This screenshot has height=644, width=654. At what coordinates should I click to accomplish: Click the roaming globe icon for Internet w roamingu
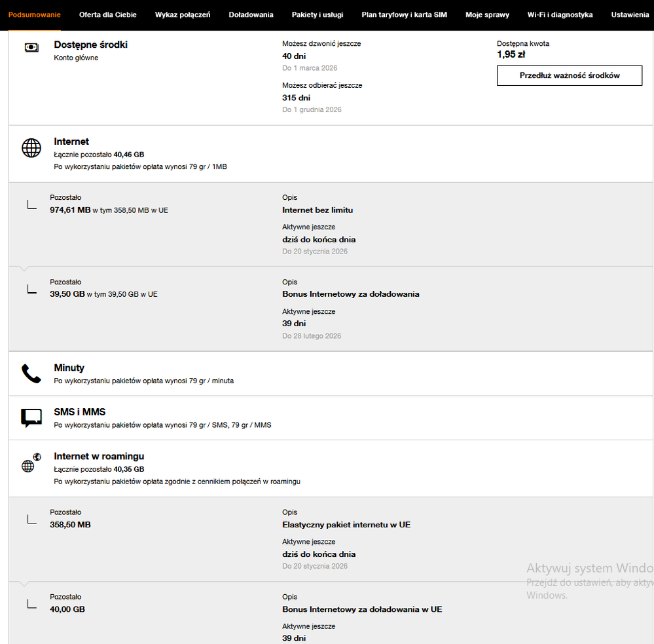tap(31, 463)
